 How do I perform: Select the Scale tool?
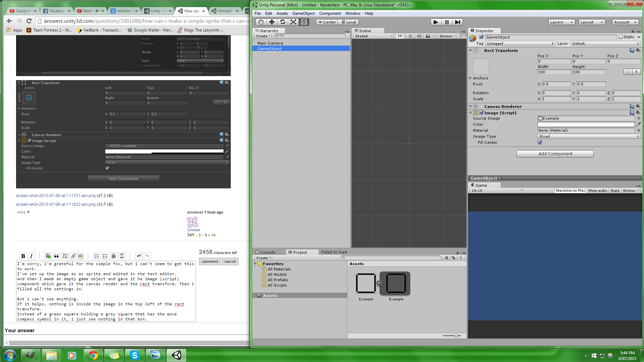[x=293, y=22]
